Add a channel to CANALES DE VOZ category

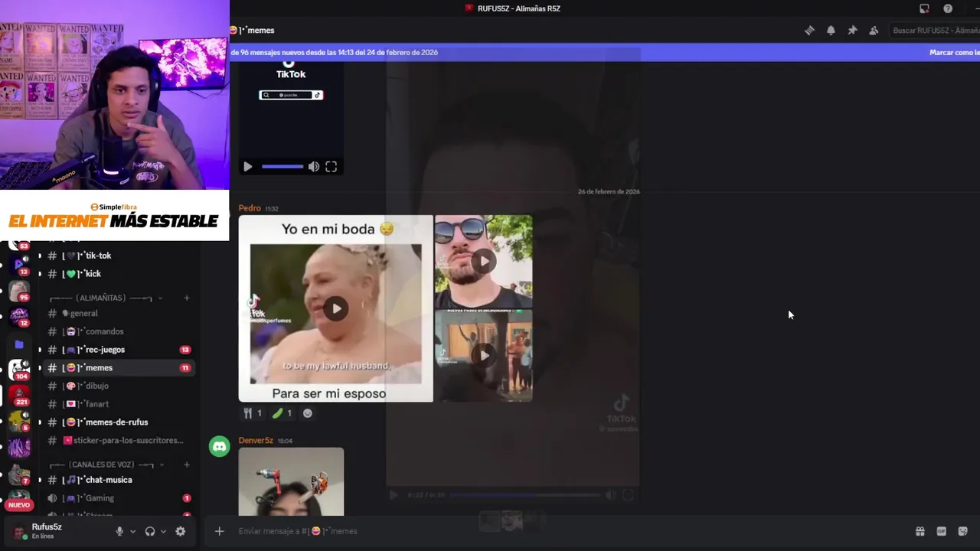click(186, 465)
